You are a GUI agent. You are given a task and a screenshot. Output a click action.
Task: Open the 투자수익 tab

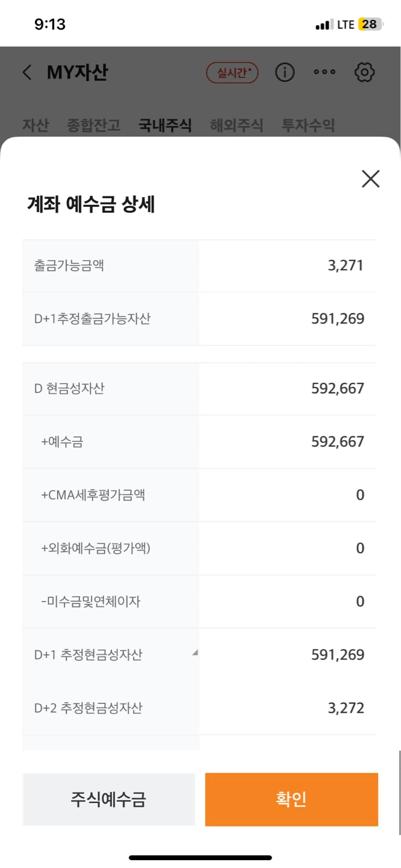[308, 125]
